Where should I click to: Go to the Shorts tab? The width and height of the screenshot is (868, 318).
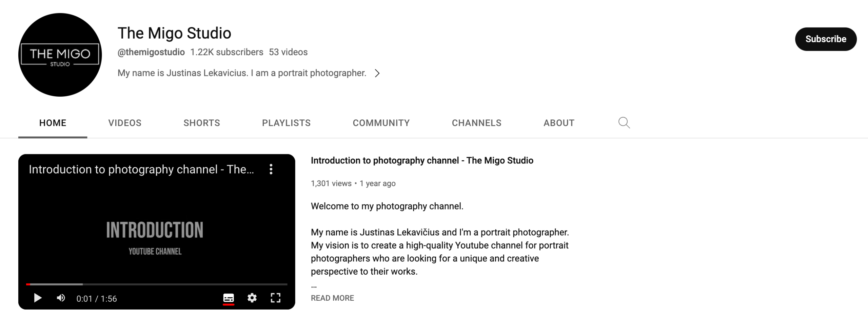(x=202, y=123)
